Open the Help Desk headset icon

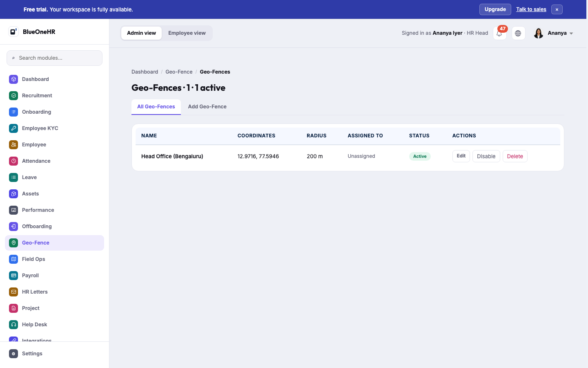coord(13,325)
